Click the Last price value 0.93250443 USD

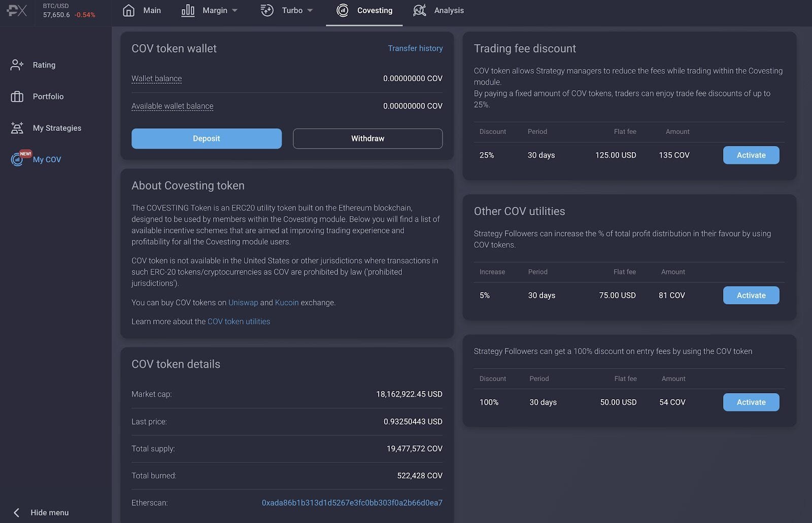click(413, 422)
